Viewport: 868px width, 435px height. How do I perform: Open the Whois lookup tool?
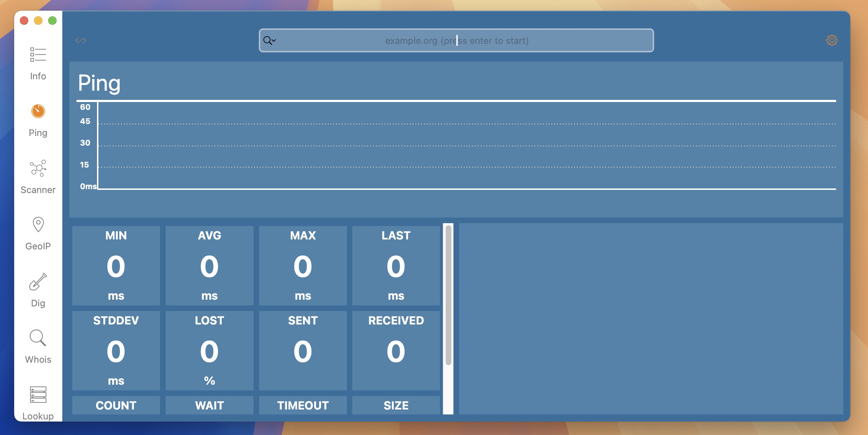pyautogui.click(x=38, y=346)
